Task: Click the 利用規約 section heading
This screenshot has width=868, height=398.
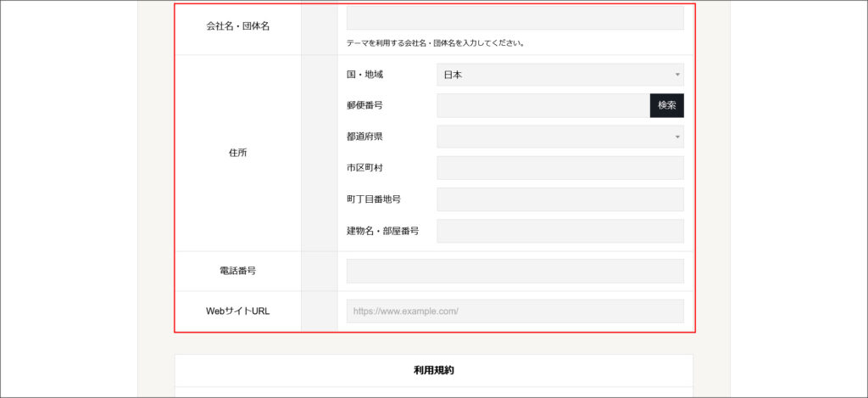Action: click(433, 371)
